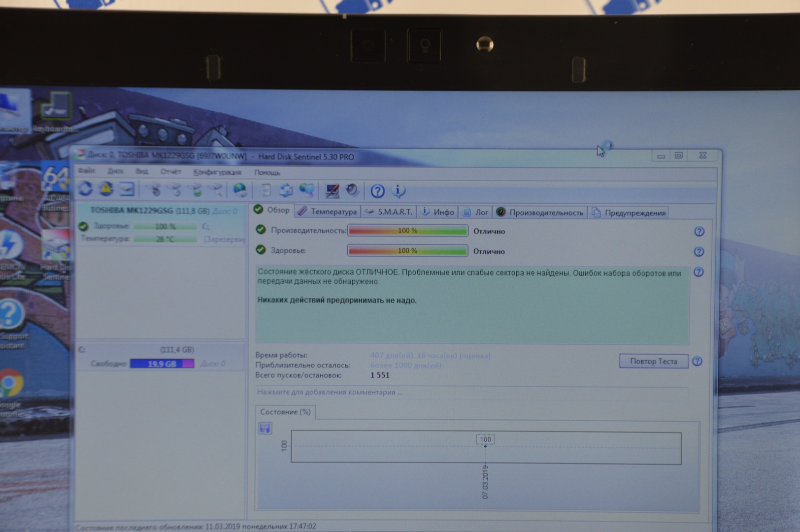
Task: Click the blue arrows send-report icon
Action: click(x=286, y=190)
